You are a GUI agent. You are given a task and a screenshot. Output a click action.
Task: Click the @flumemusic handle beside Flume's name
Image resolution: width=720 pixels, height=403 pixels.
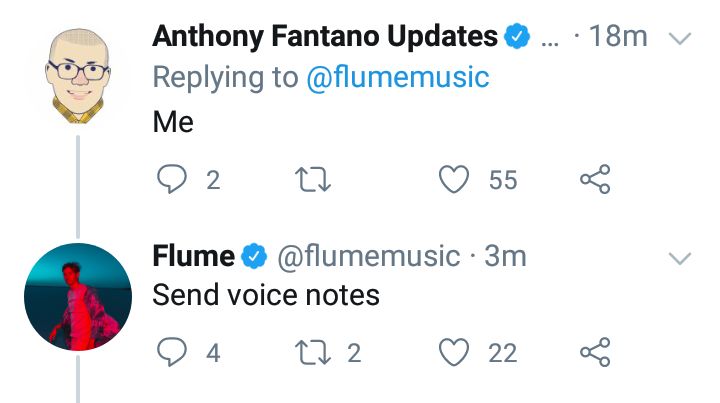[367, 257]
